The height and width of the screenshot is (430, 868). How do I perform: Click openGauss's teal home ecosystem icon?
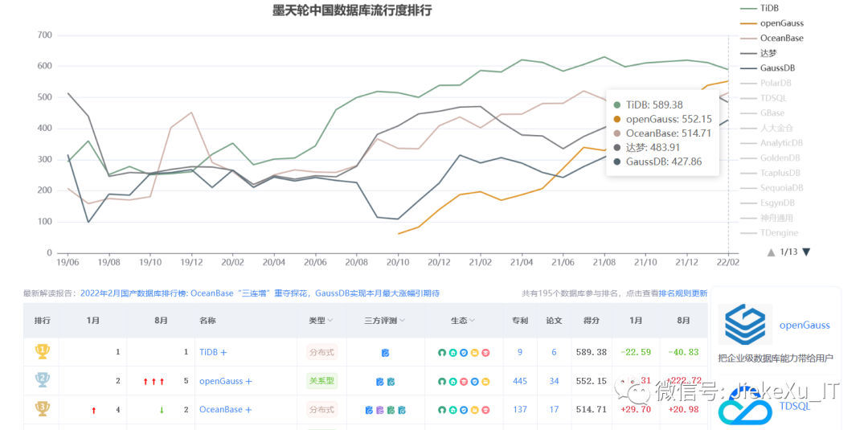click(x=452, y=381)
